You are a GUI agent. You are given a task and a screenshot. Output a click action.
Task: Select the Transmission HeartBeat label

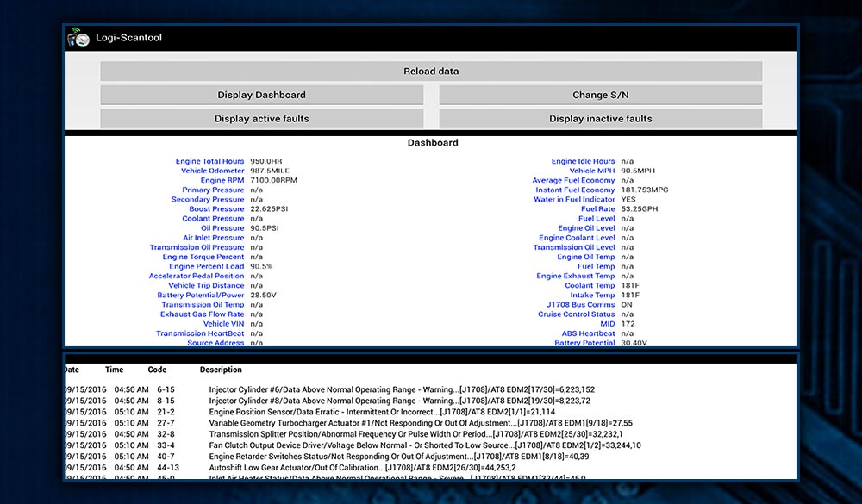point(200,333)
